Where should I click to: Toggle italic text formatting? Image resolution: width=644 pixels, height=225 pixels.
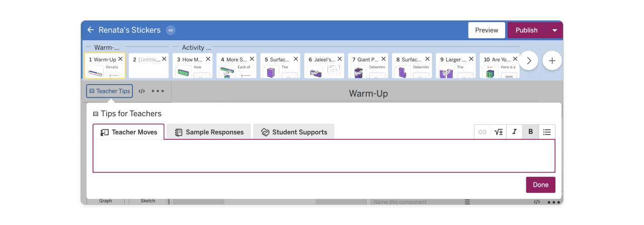pos(514,132)
